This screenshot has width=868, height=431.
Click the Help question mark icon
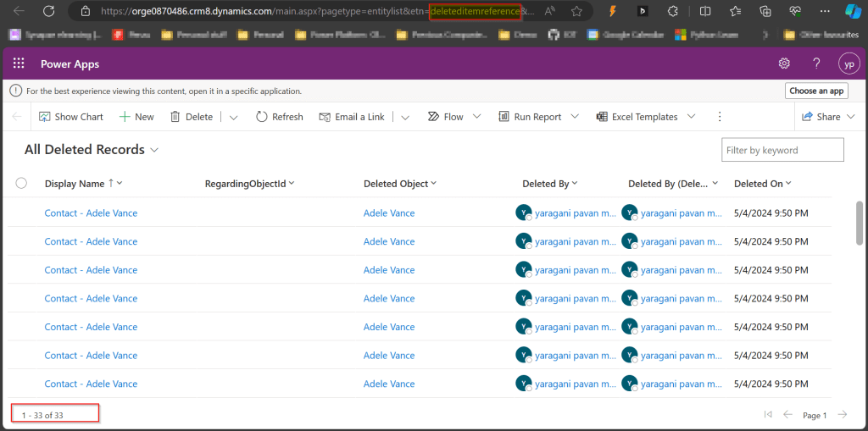pyautogui.click(x=816, y=64)
